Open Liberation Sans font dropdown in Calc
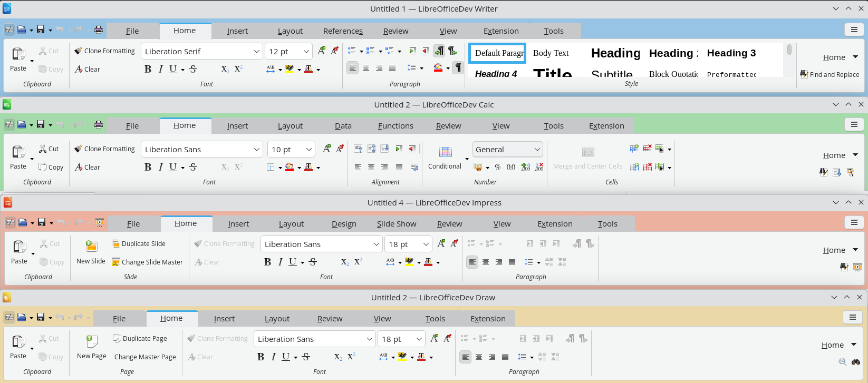This screenshot has width=868, height=383. tap(256, 149)
